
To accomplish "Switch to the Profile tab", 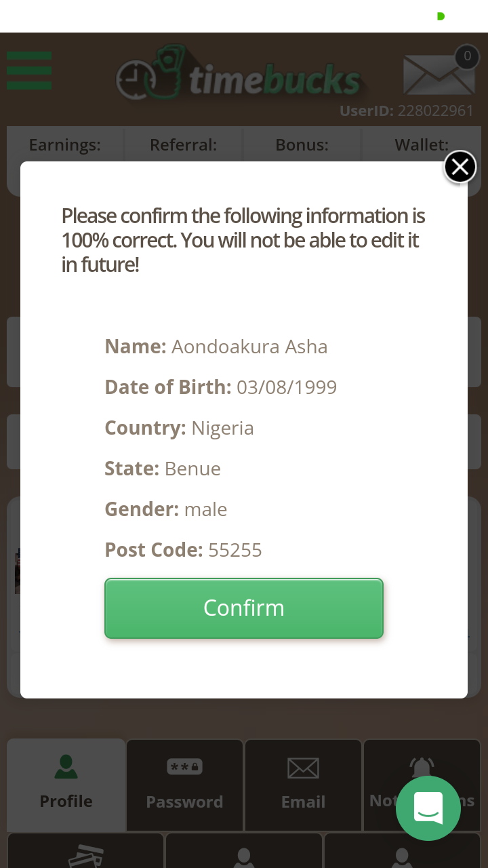I will 66,784.
